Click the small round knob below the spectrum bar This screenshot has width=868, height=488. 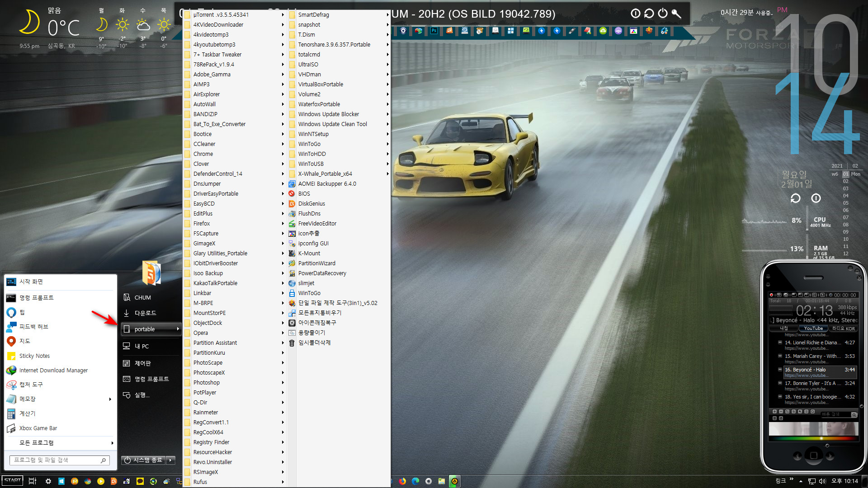[827, 446]
